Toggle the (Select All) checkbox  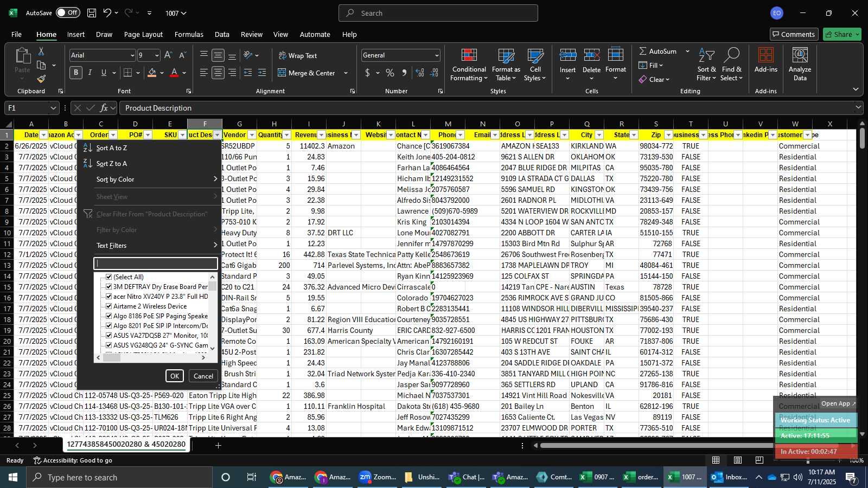click(x=108, y=277)
